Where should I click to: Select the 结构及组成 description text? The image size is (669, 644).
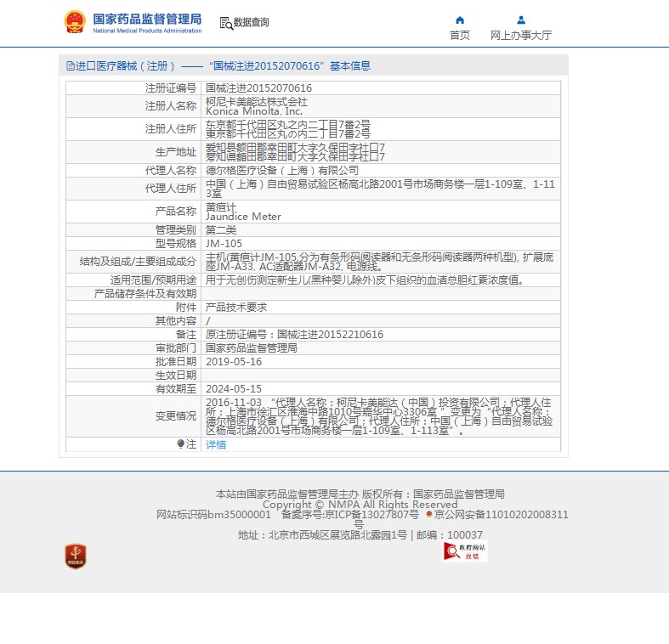pyautogui.click(x=380, y=262)
